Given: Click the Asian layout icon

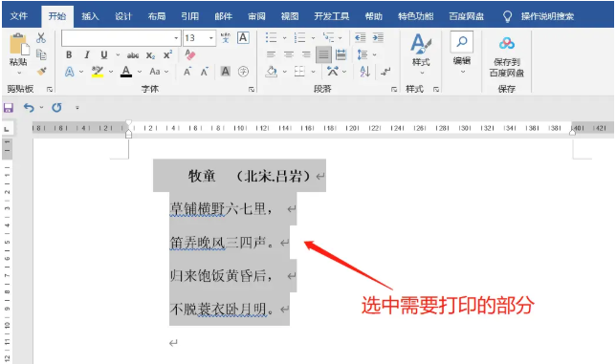Looking at the screenshot, I should (332, 72).
